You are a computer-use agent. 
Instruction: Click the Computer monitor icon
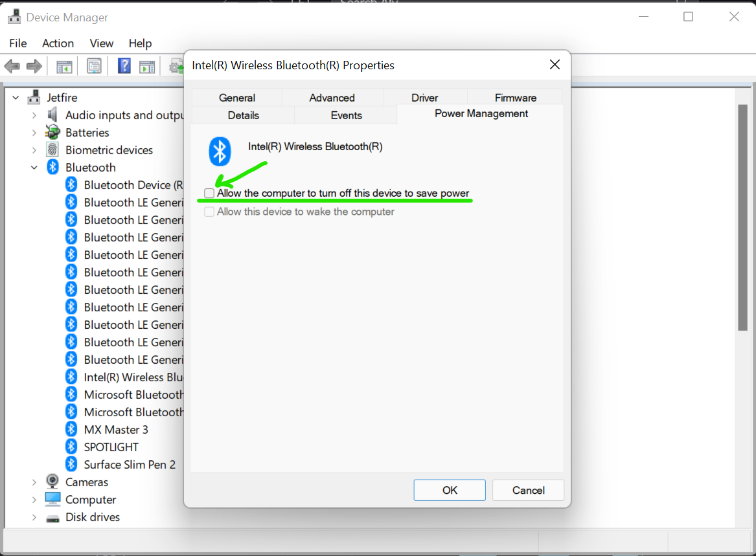pos(52,499)
